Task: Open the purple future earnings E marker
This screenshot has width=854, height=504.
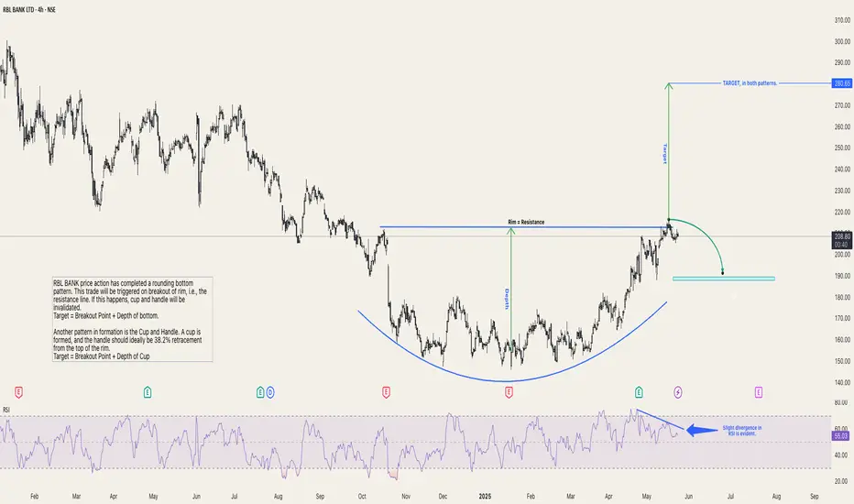Action: [x=758, y=392]
